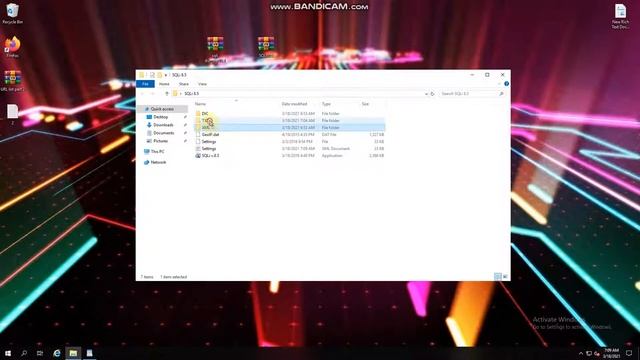Click File Explorer taskbar icon
Screen dimensions: 640x360
pyautogui.click(x=73, y=353)
